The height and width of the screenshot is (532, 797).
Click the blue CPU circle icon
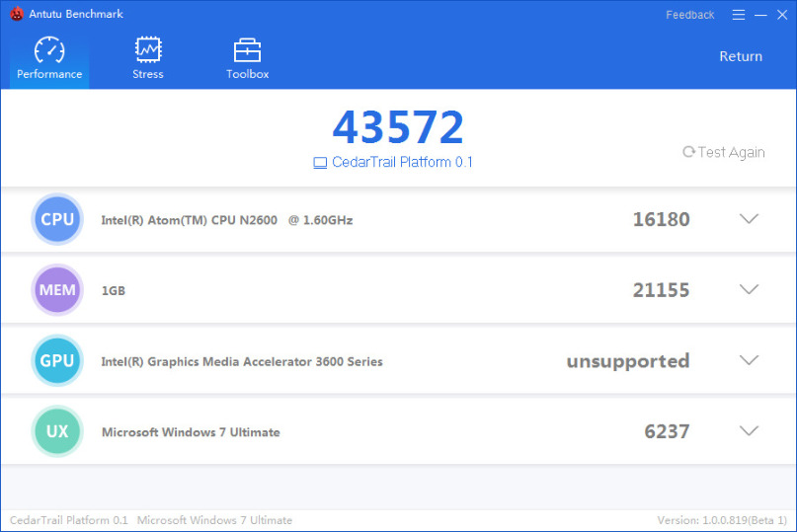pos(57,219)
